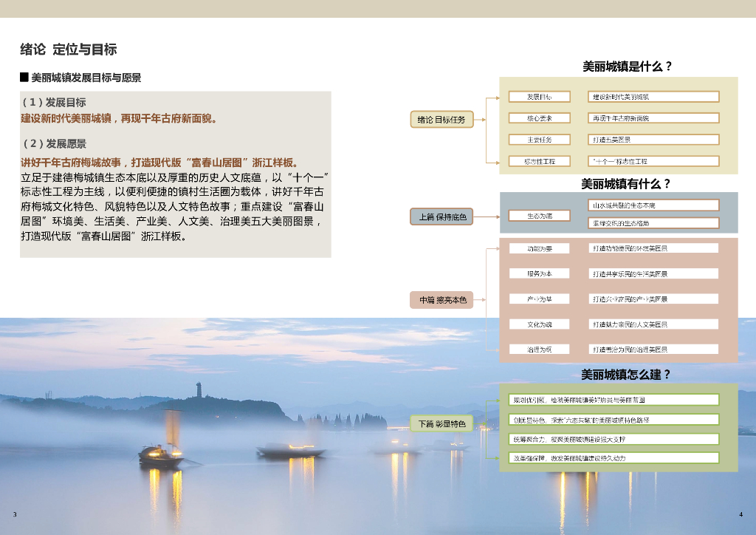This screenshot has height=535, width=756.
Task: Click the 中篇 擦亮本色 label box
Action: point(441,299)
